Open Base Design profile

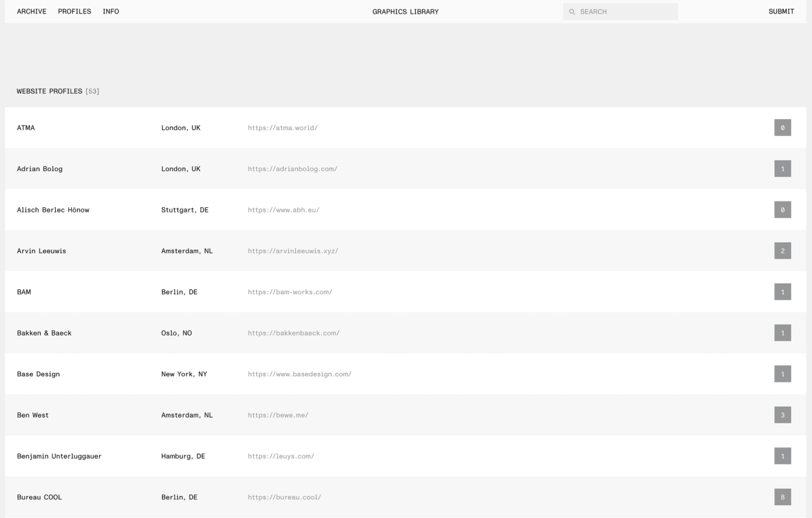38,374
